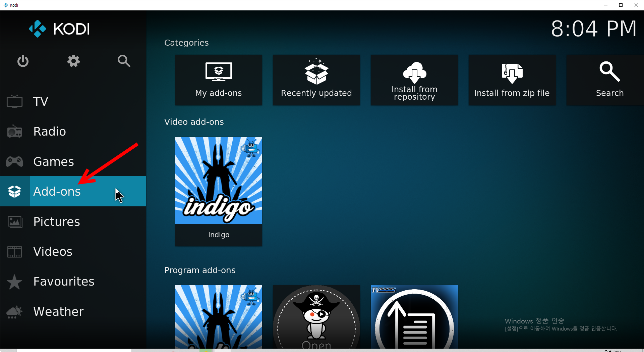Choose Install from repository

[414, 80]
